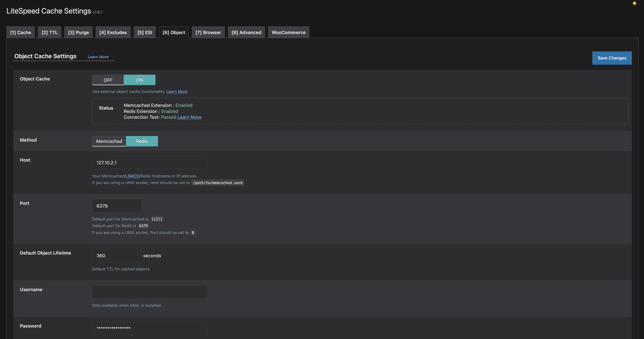Click the LiteSpeed Cache Settings title

coord(48,11)
